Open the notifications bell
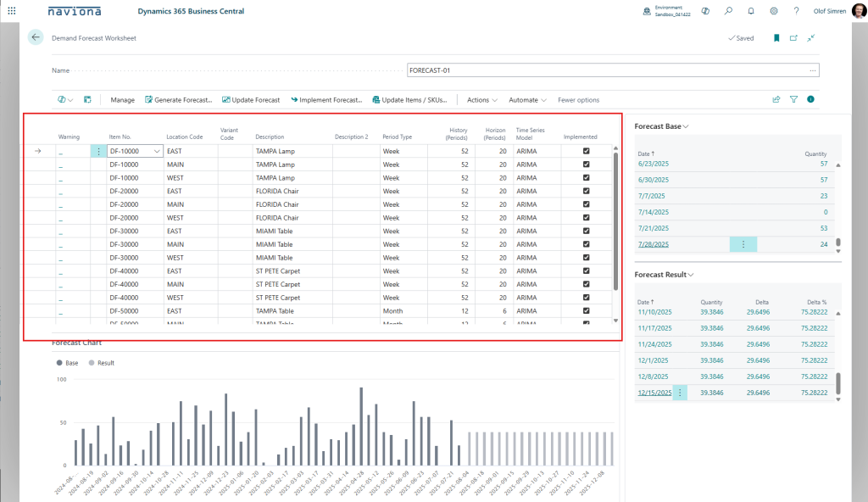This screenshot has height=502, width=868. (x=750, y=11)
